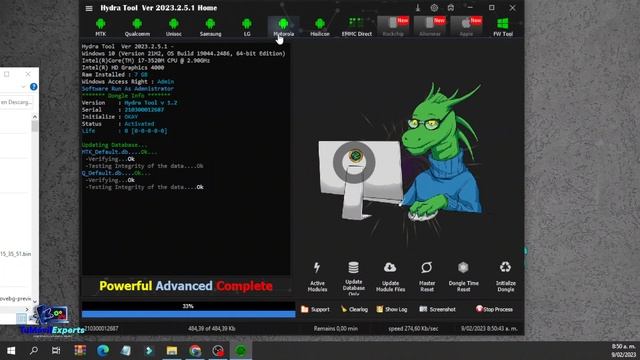This screenshot has height=360, width=640.
Task: Click the search field in Explorer window
Action: coord(16,102)
